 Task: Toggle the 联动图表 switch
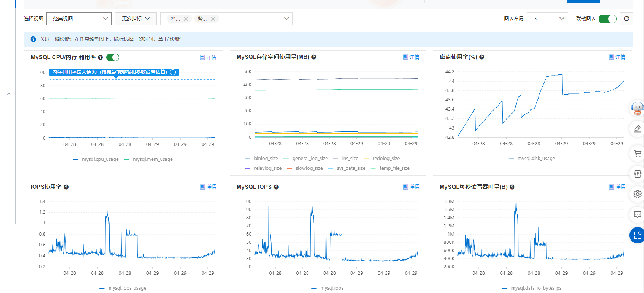[607, 19]
